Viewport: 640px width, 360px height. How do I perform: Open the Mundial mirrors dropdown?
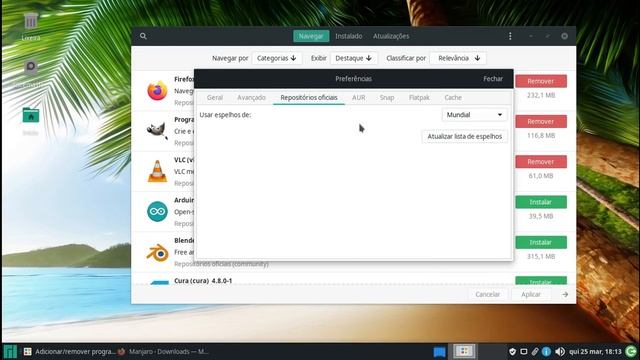click(474, 115)
